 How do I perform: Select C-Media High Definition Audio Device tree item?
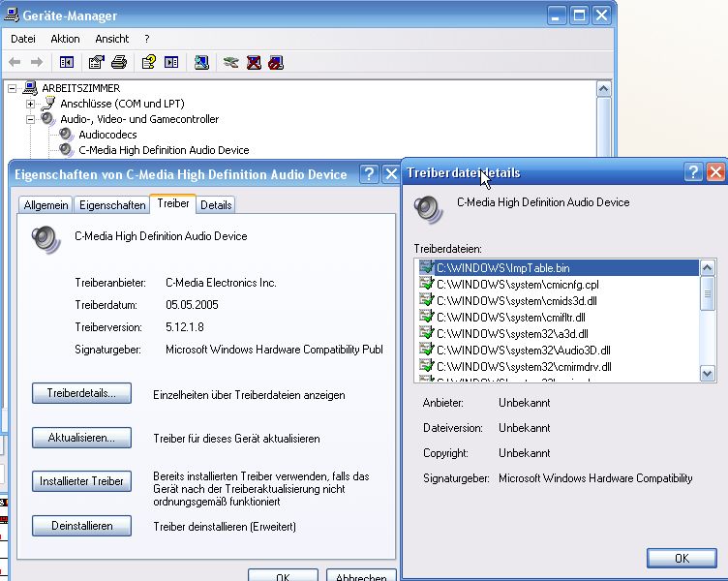point(164,150)
